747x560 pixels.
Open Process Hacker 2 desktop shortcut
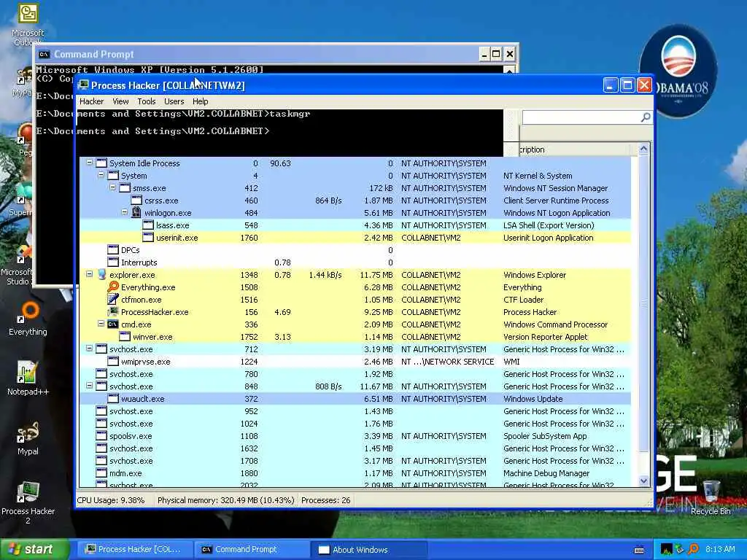point(28,502)
